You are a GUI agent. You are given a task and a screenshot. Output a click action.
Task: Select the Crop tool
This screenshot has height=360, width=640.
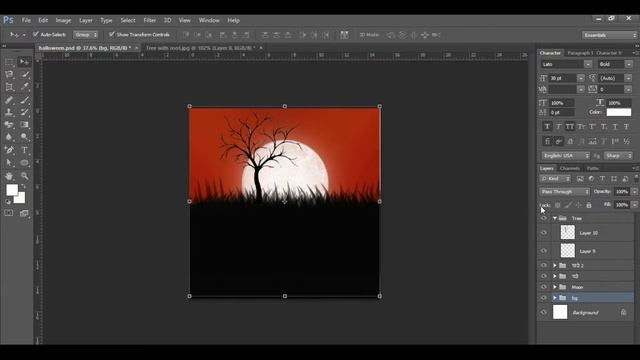pyautogui.click(x=9, y=87)
